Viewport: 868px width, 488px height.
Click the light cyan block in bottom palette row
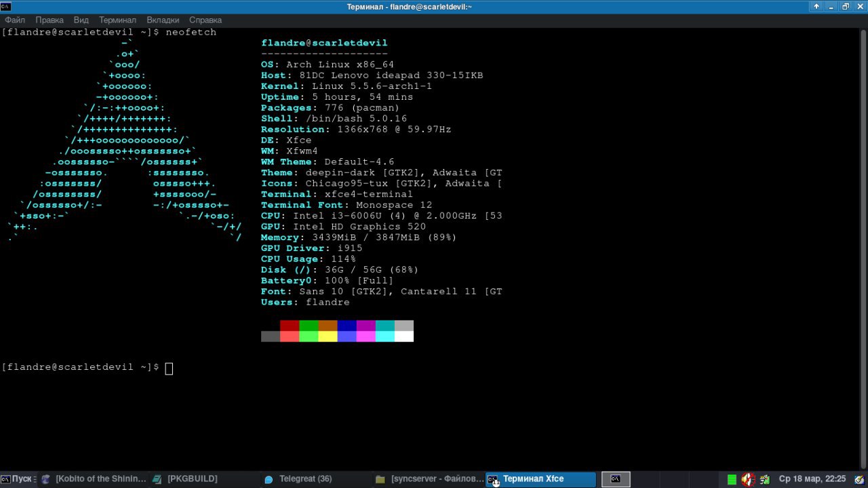[385, 337]
